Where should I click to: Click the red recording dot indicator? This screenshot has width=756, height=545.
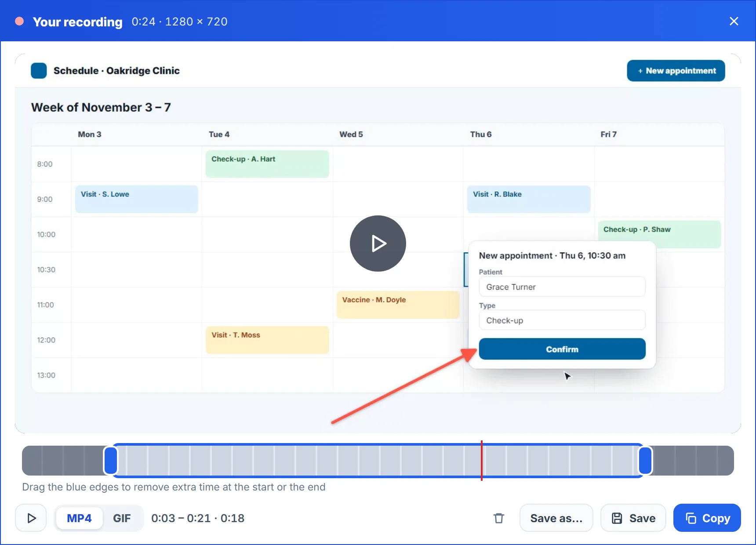19,22
